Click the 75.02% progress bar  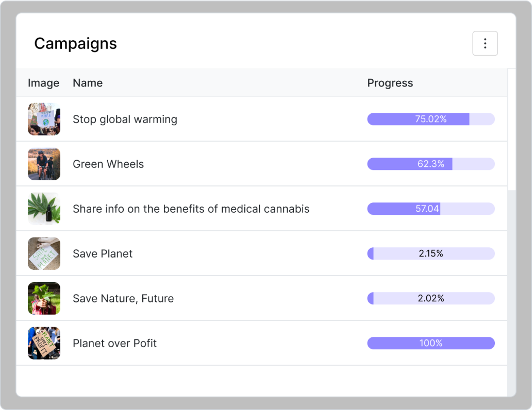tap(430, 119)
